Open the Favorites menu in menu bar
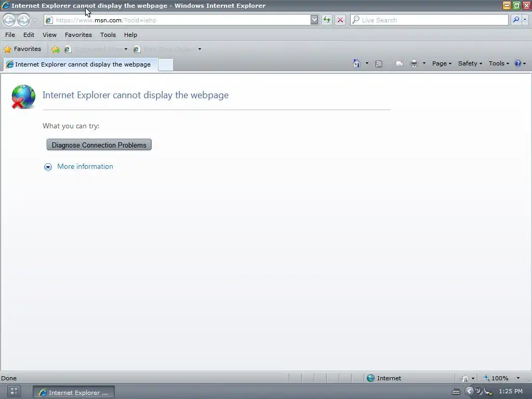Screen dimensions: 532x399 tap(78, 35)
